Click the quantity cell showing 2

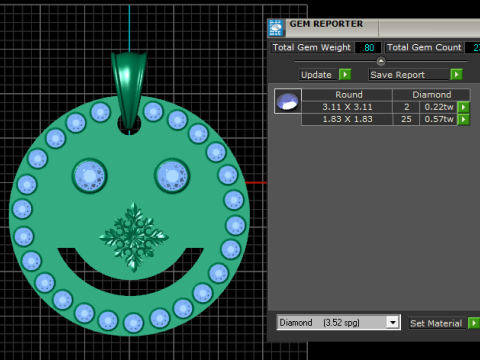406,107
